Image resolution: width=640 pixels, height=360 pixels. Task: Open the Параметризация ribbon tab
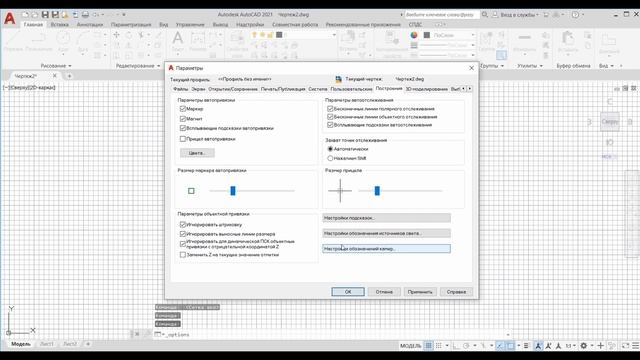[x=131, y=24]
